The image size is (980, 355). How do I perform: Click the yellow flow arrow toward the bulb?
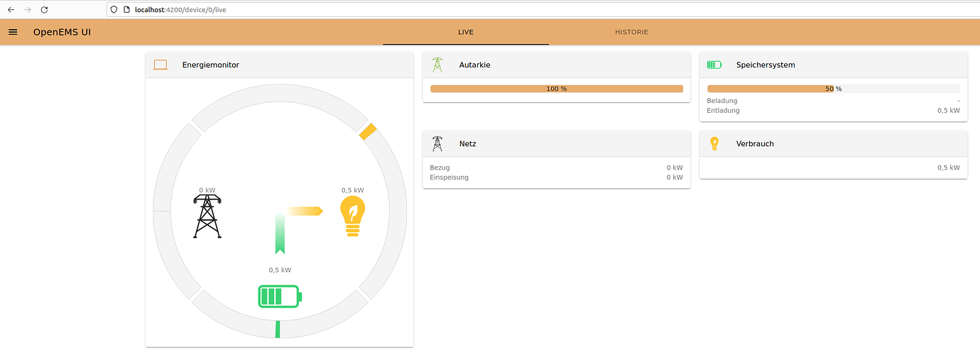click(304, 211)
